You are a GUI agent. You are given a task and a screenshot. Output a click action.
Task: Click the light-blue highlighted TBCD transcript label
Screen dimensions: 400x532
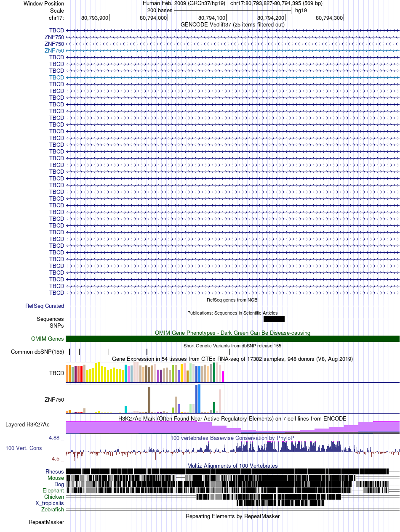point(56,77)
